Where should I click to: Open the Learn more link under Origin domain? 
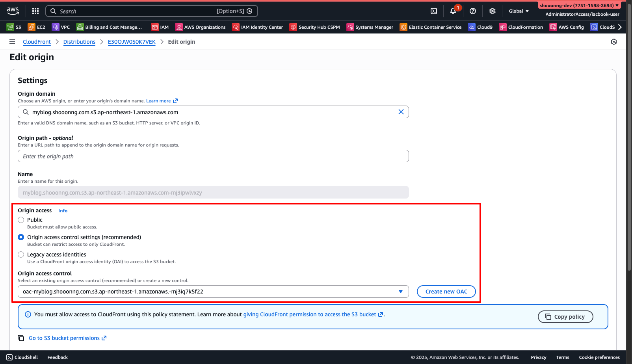click(x=162, y=101)
